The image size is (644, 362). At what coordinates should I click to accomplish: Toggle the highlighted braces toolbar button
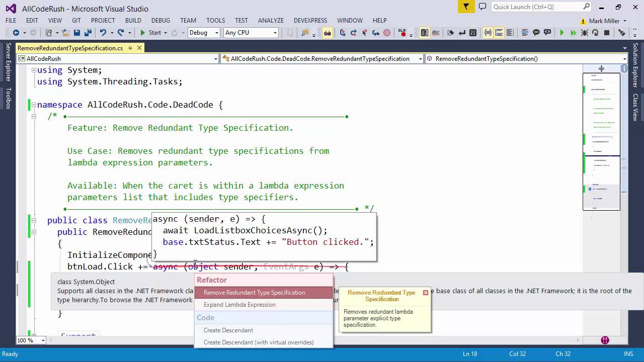pyautogui.click(x=488, y=33)
